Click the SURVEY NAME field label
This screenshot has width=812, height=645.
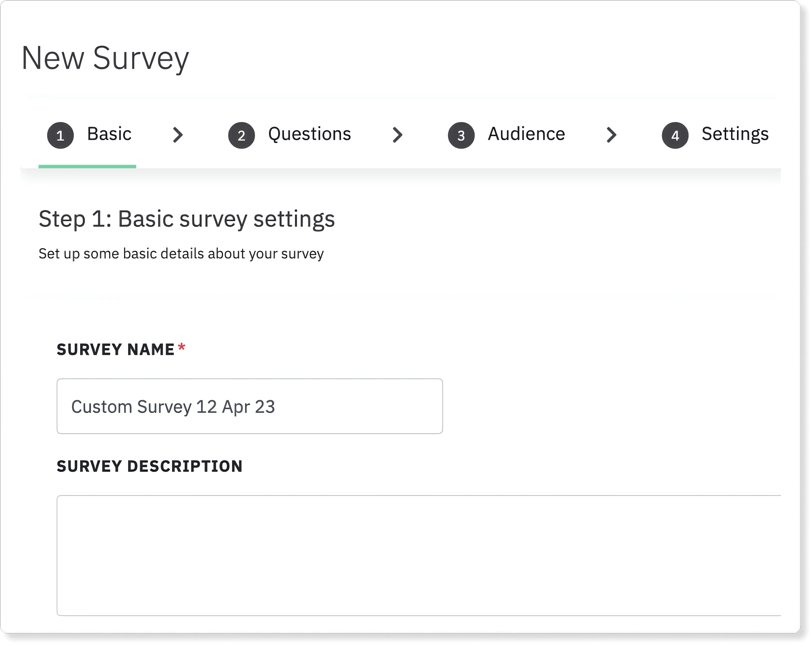tap(116, 349)
